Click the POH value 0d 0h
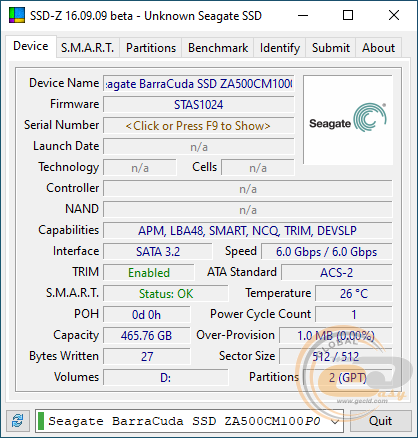418x438 pixels. [147, 315]
